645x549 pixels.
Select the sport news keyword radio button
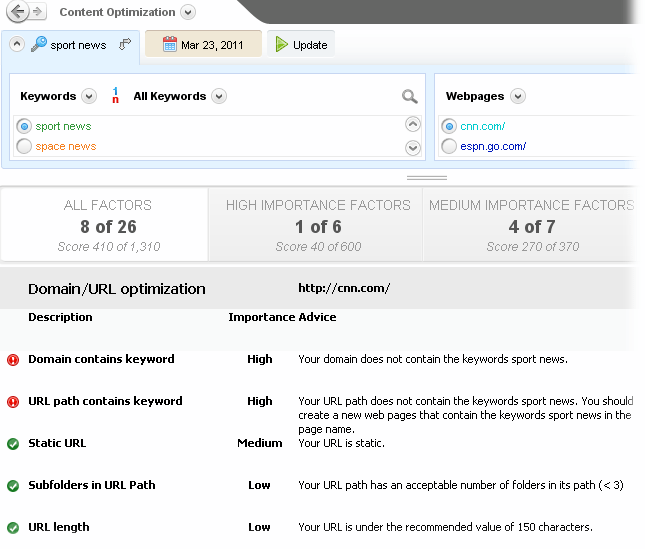click(24, 126)
